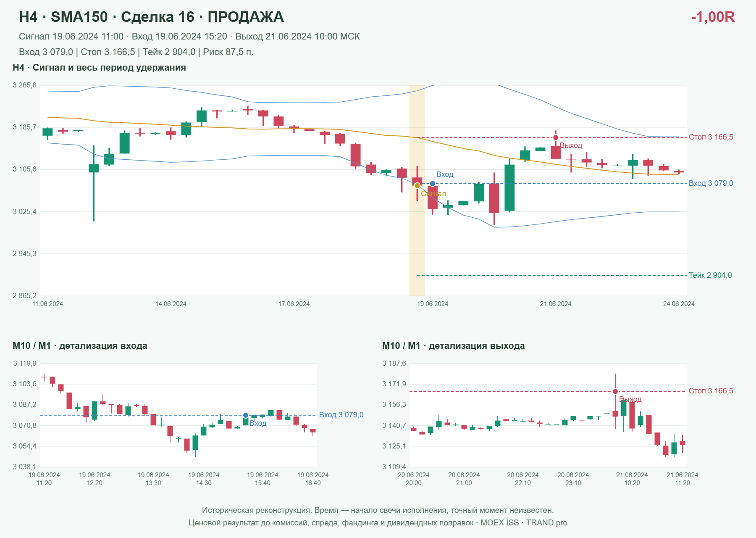Select the -1,00R trade result
Screen dimensions: 756x538
tap(713, 17)
